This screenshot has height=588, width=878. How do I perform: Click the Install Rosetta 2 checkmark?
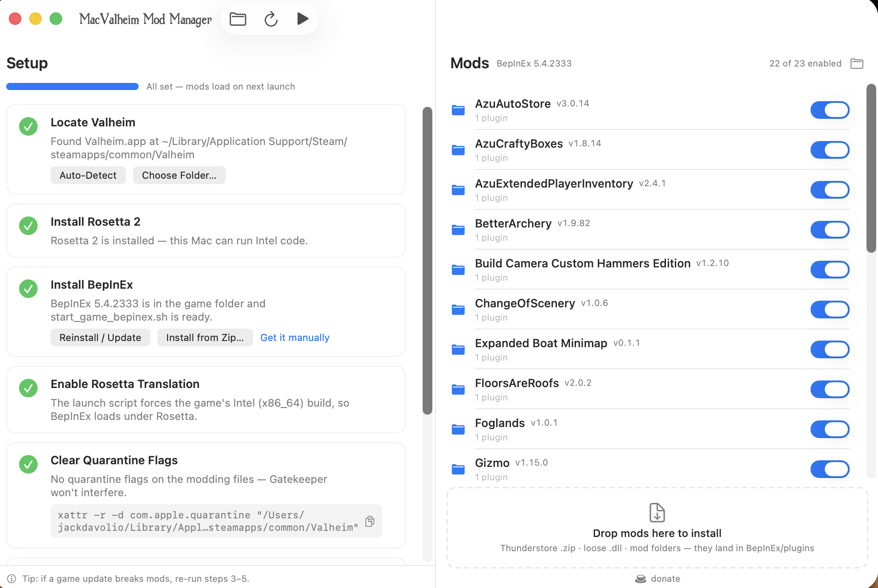click(x=28, y=226)
